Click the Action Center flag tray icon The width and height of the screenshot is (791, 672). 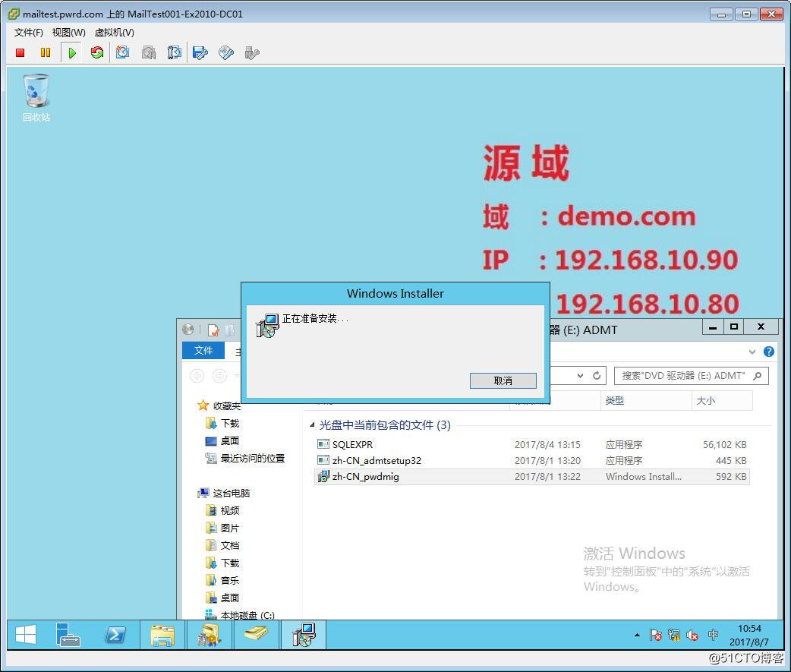point(655,635)
